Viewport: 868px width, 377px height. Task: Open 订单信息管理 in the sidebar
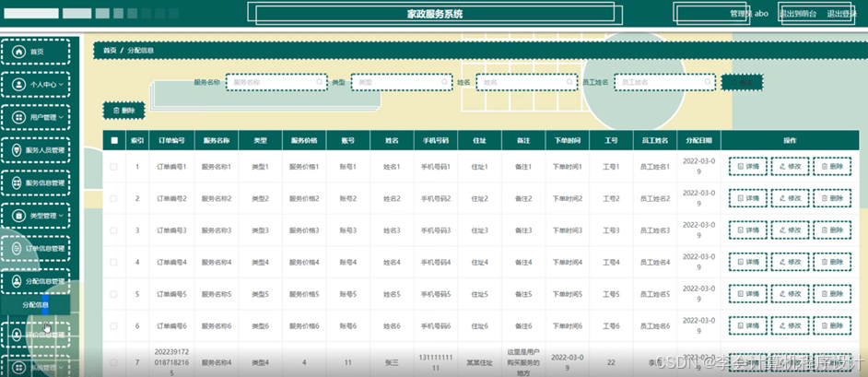35,248
